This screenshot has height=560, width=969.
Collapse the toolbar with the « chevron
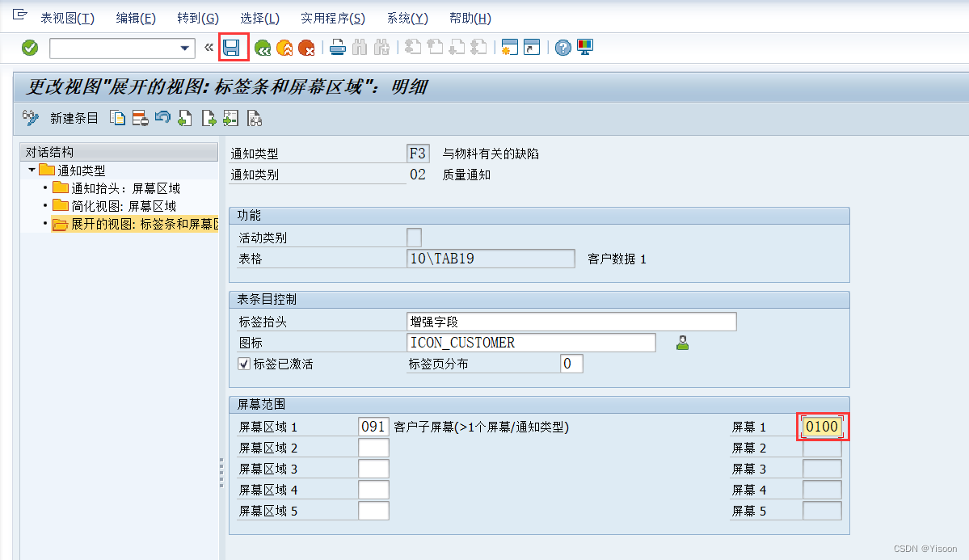(209, 48)
